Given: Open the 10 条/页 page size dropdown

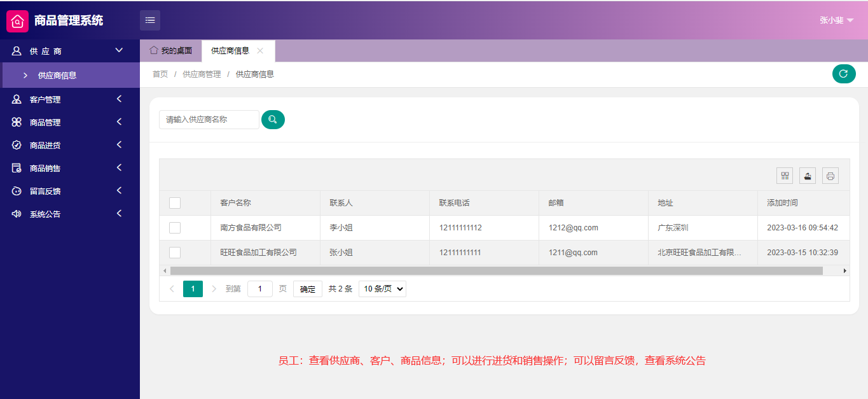Looking at the screenshot, I should click(382, 289).
